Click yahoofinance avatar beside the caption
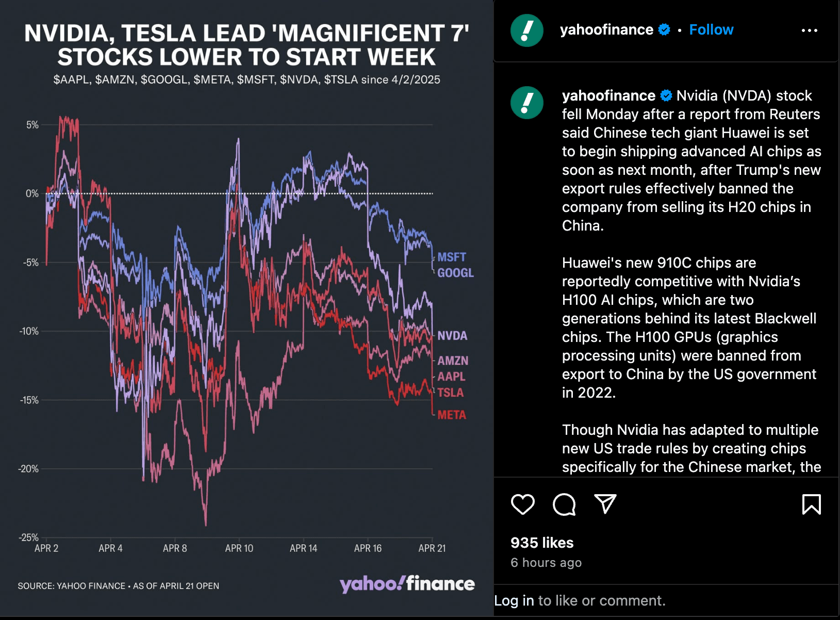The height and width of the screenshot is (620, 840). click(x=526, y=103)
